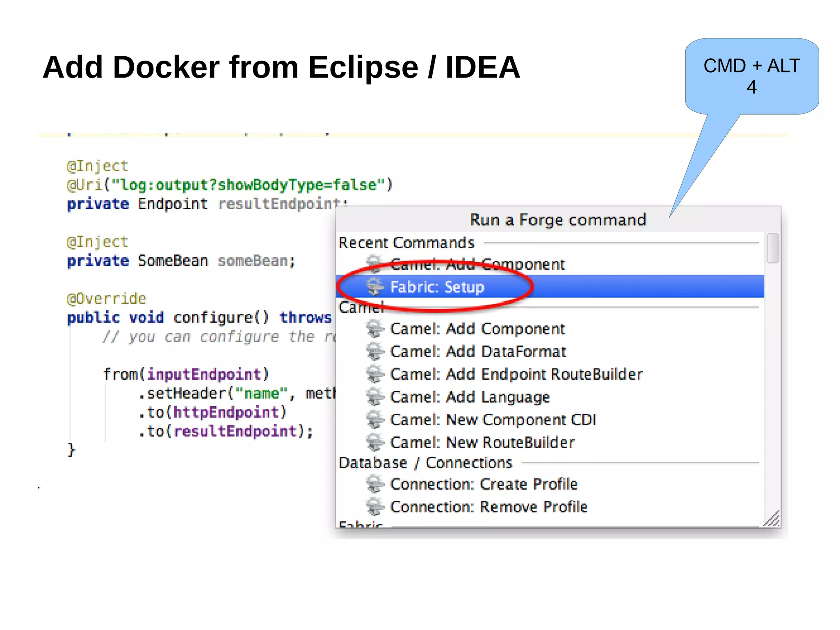This screenshot has width=840, height=630.
Task: Click the Recent Commands section header
Action: pos(406,243)
